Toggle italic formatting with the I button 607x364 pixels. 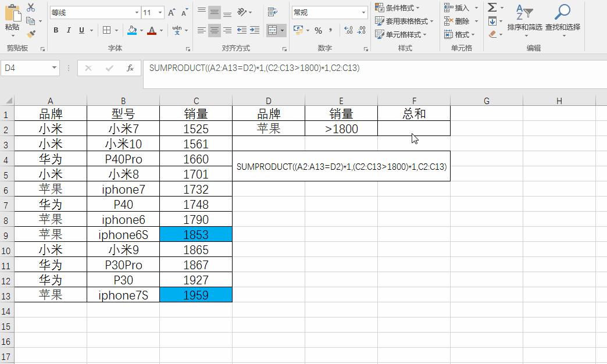(68, 30)
